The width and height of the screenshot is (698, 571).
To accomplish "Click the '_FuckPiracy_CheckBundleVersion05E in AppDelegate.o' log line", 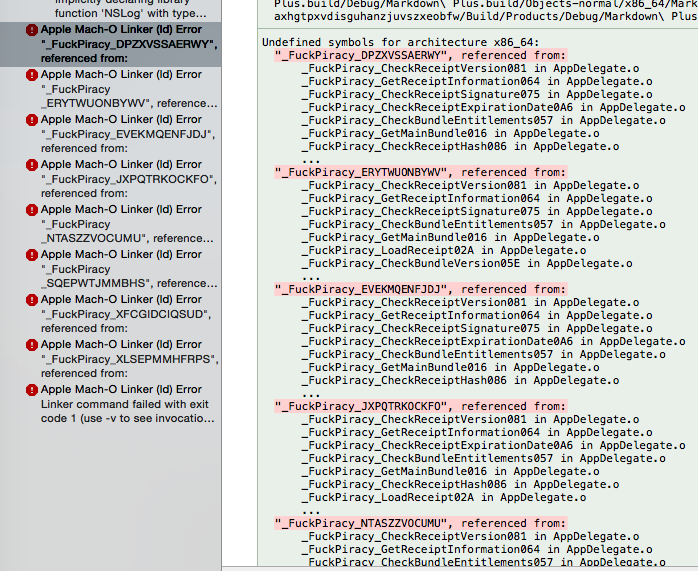I will point(467,263).
